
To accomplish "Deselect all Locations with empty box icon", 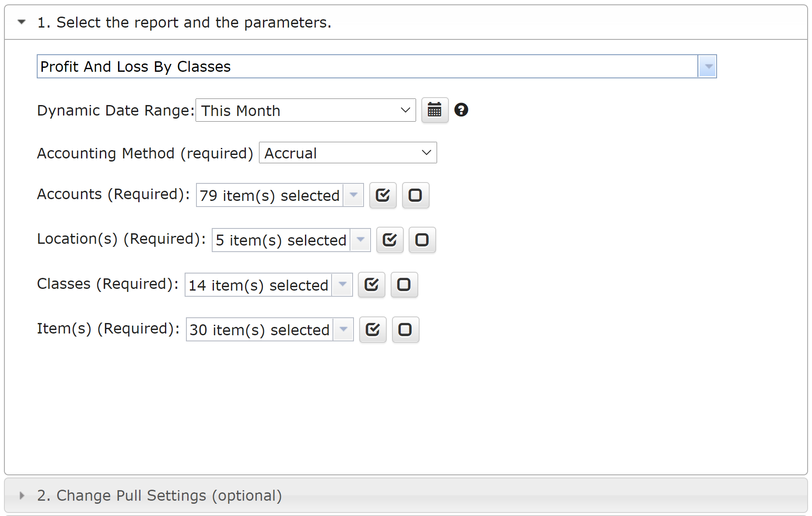I will tap(422, 240).
